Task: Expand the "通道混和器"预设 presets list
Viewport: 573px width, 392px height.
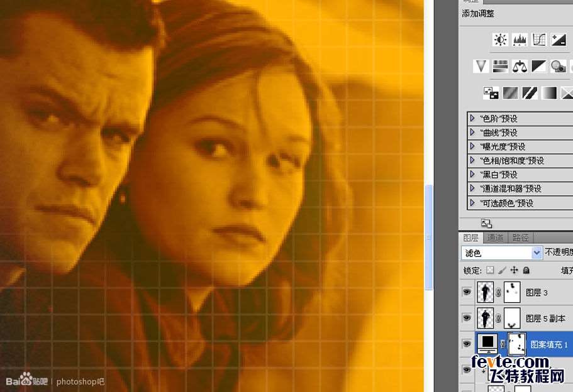Action: (472, 188)
